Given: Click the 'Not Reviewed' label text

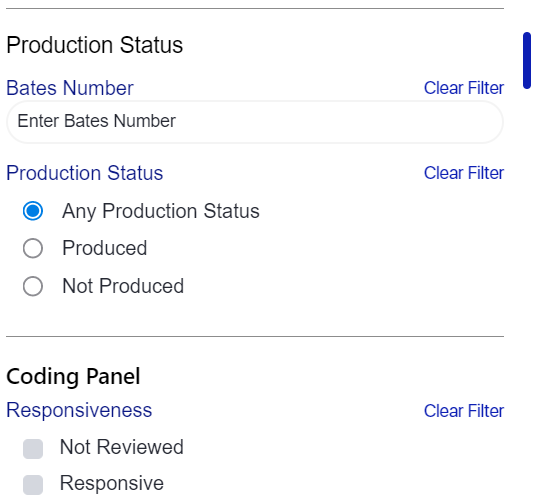Looking at the screenshot, I should 122,447.
